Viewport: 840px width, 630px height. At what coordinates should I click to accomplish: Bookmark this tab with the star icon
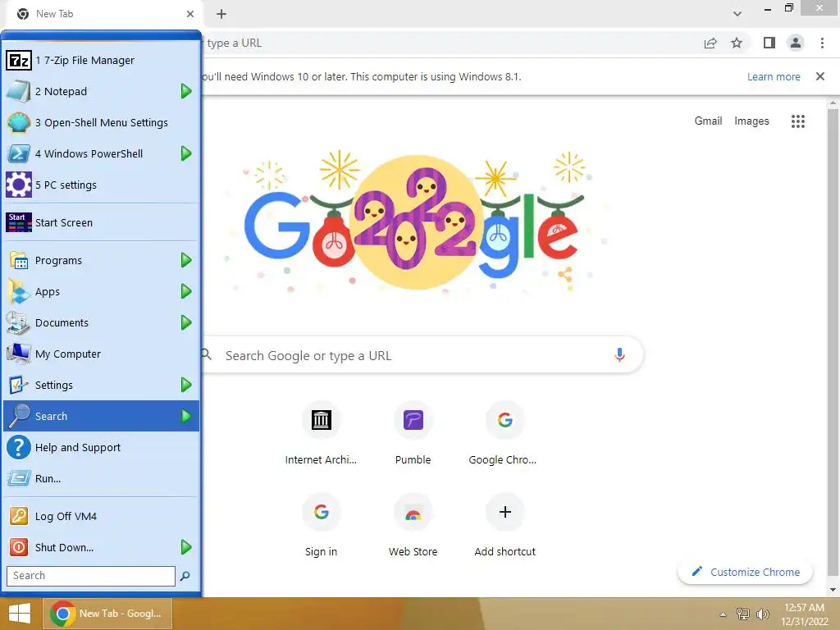737,43
